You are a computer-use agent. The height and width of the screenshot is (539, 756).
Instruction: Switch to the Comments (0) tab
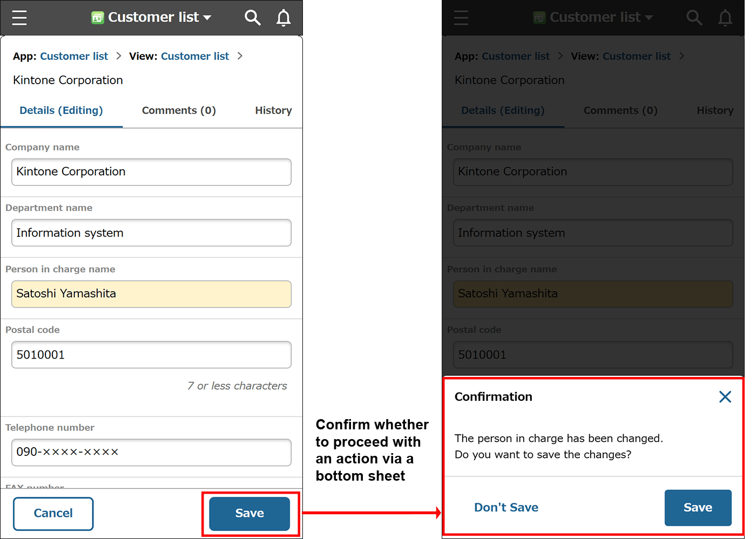click(x=179, y=110)
